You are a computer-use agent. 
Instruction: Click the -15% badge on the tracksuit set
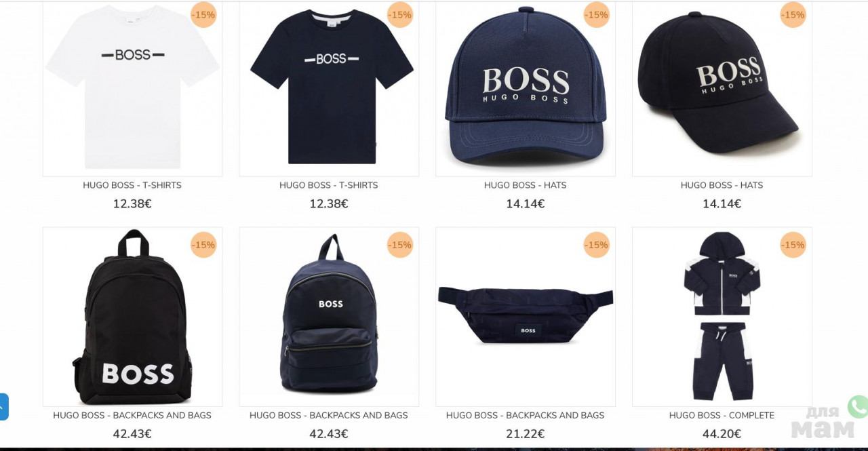click(793, 245)
